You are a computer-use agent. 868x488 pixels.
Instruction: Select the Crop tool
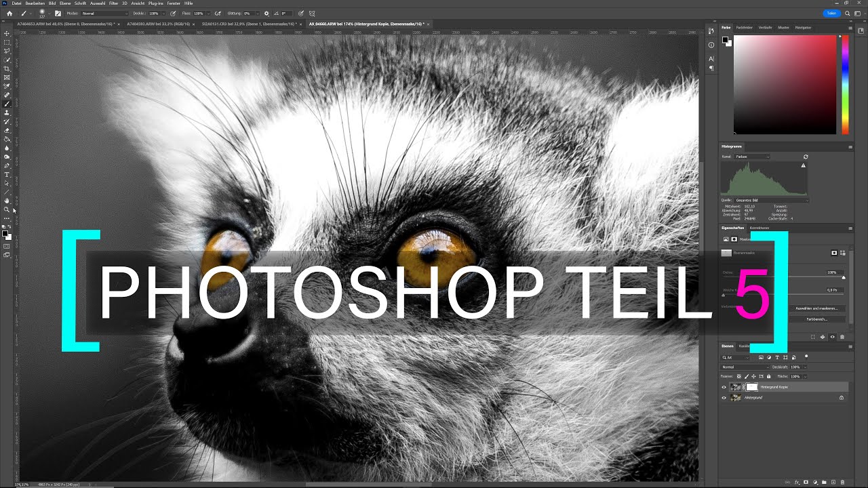(x=7, y=68)
